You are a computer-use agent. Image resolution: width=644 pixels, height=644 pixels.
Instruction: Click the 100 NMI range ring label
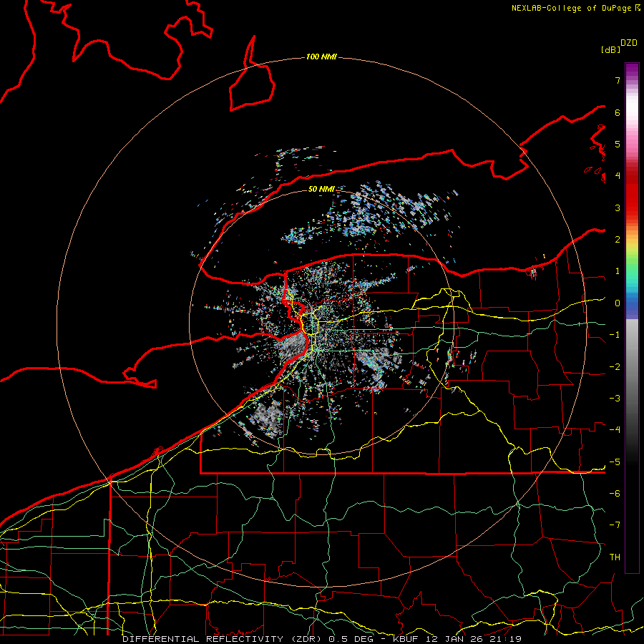(321, 57)
